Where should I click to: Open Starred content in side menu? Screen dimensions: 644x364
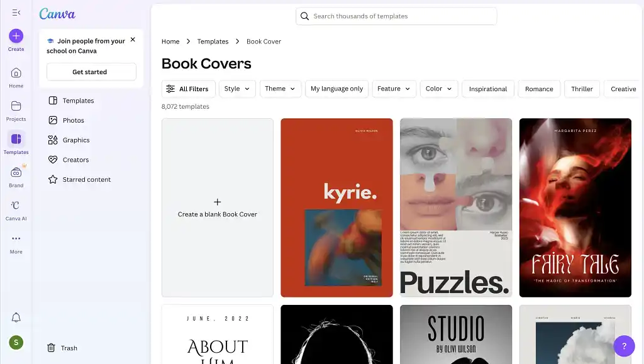click(86, 179)
